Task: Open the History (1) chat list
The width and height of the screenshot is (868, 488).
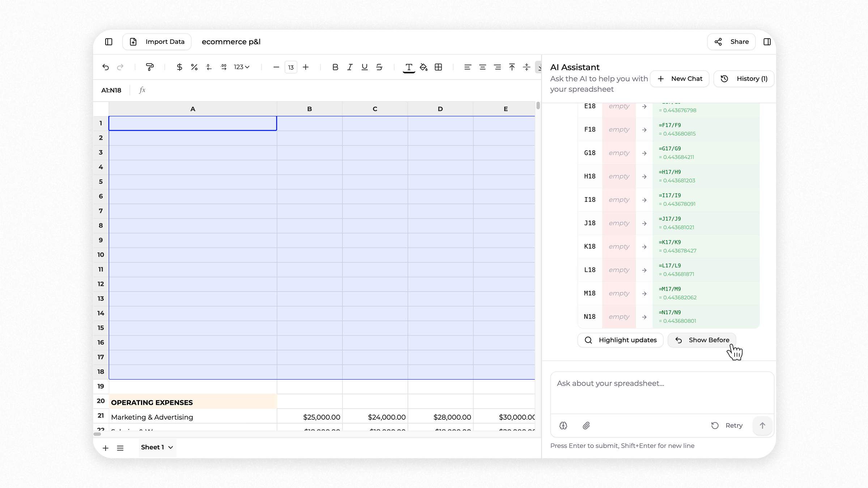Action: point(744,78)
